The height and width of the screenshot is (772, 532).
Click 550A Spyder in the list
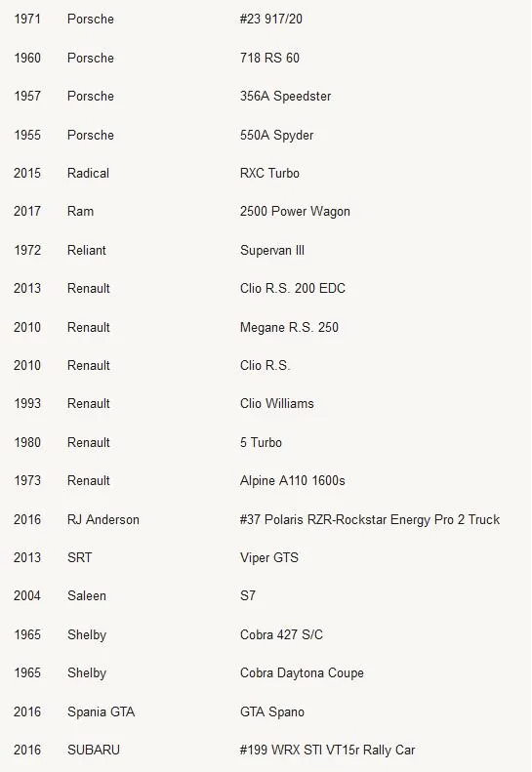[276, 135]
